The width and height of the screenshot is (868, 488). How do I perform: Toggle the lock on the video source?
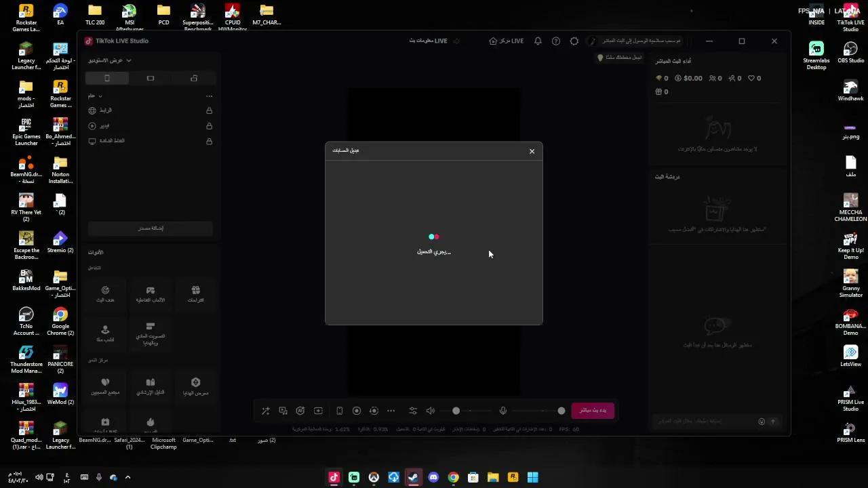209,126
